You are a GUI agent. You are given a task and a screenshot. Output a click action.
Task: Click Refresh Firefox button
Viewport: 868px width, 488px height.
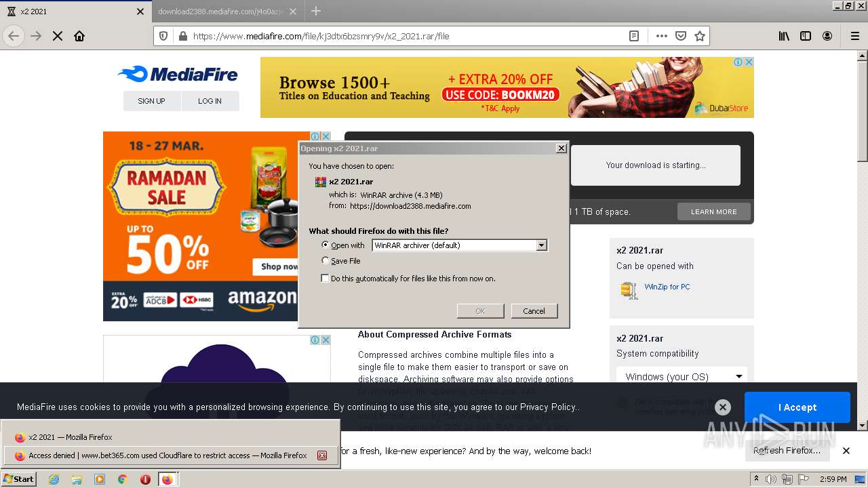[x=787, y=451]
